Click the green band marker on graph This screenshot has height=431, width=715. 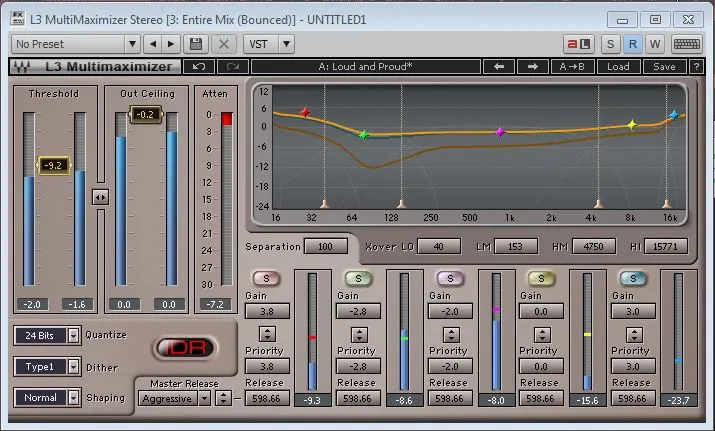tap(364, 135)
